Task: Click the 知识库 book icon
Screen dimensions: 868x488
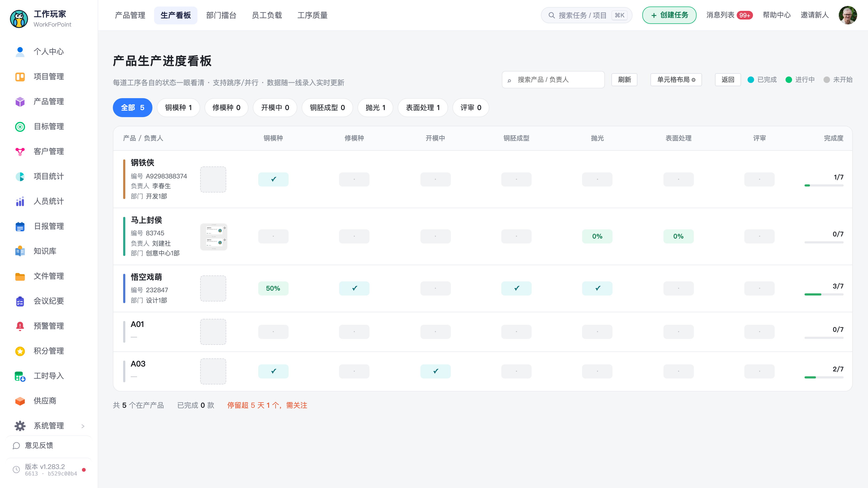Action: tap(20, 251)
